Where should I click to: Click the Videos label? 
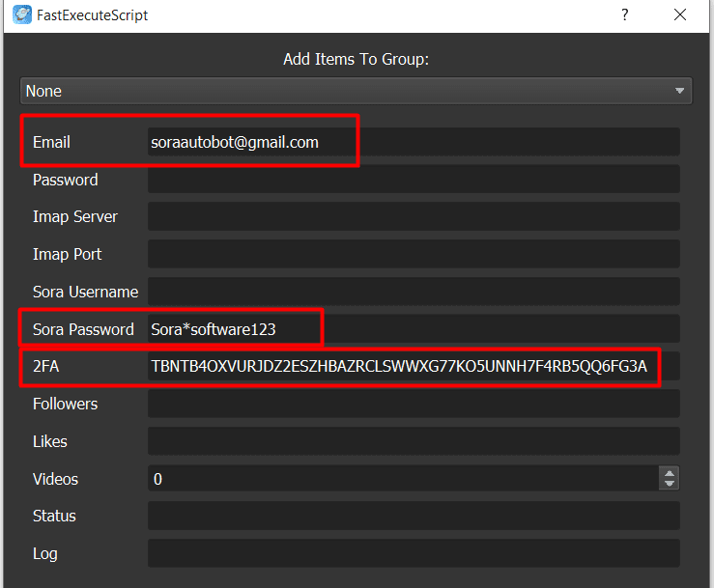(x=55, y=479)
